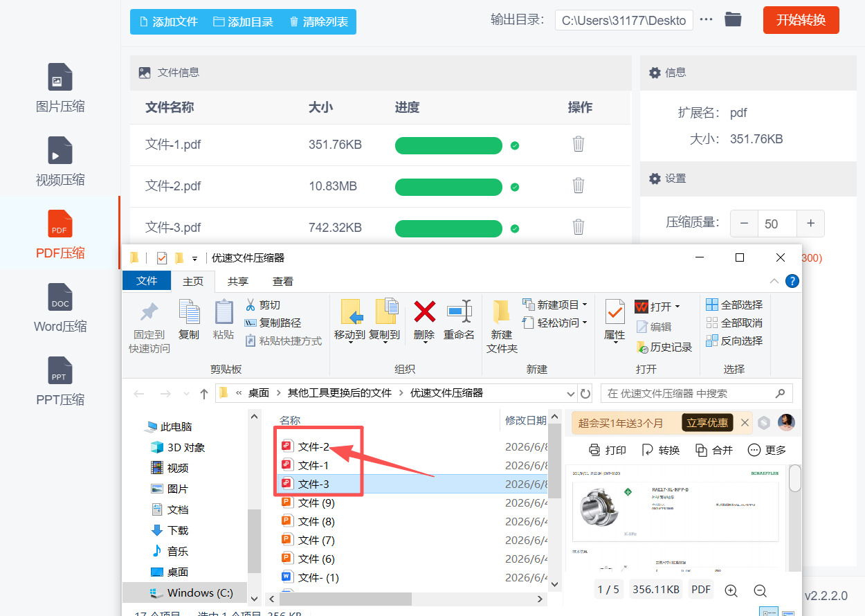Screen dimensions: 865x616
Task: Click 历史记录 in the ribbon
Action: coord(664,347)
